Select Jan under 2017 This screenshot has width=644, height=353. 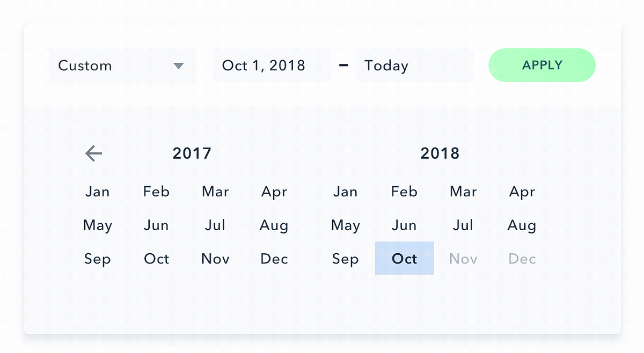tap(97, 192)
